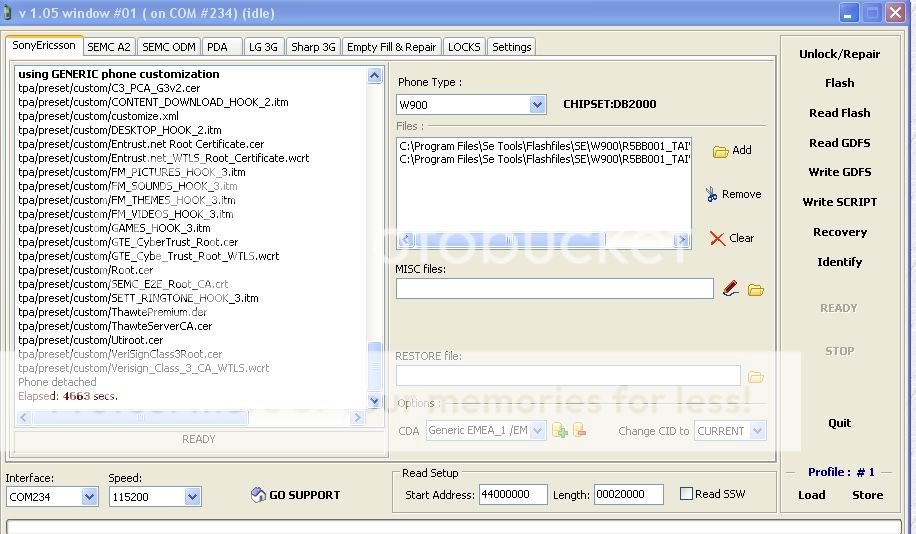
Task: Switch to the SonyEricsson tab
Action: 44,45
